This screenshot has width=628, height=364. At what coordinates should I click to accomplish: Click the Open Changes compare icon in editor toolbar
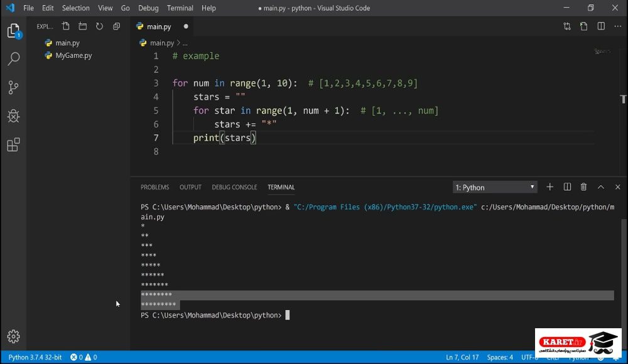click(x=566, y=26)
